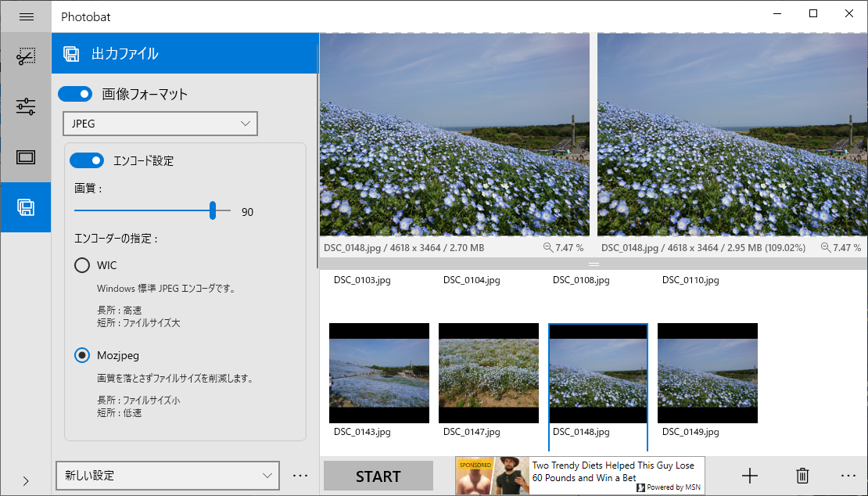This screenshot has width=868, height=496.
Task: Select the DSC_0147.jpg thumbnail
Action: [x=488, y=372]
